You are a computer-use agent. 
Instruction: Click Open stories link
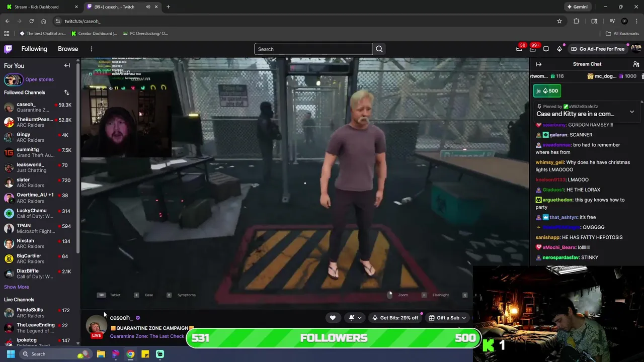pos(39,79)
